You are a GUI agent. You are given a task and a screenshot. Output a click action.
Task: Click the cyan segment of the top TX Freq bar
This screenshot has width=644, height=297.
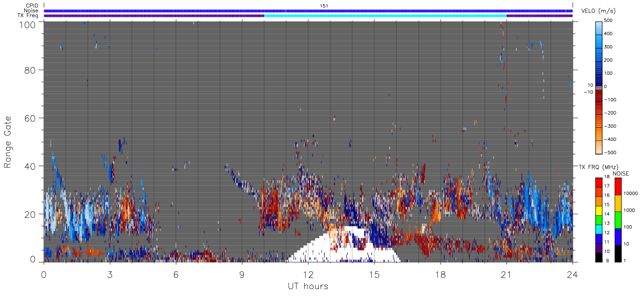[385, 16]
